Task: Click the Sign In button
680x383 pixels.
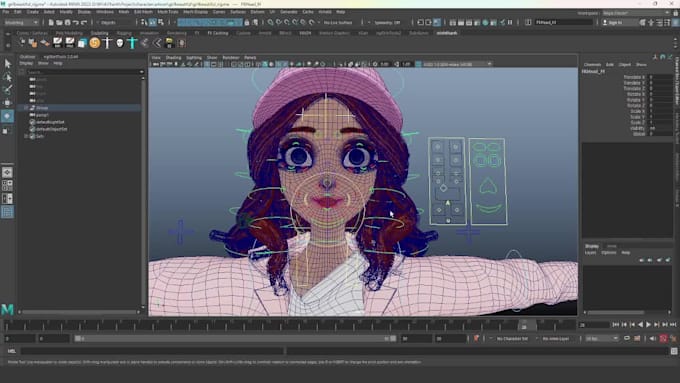Action: click(619, 22)
